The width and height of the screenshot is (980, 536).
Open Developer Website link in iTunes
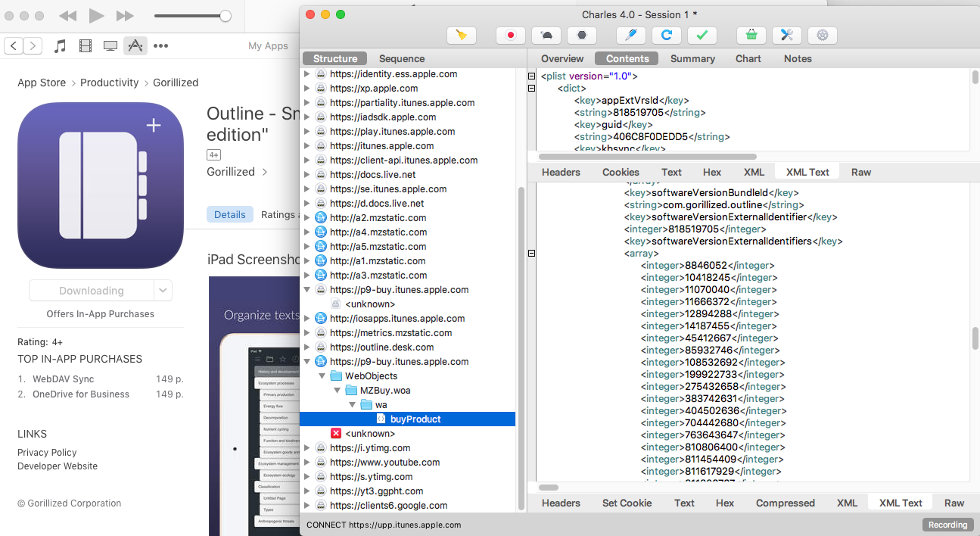(58, 466)
